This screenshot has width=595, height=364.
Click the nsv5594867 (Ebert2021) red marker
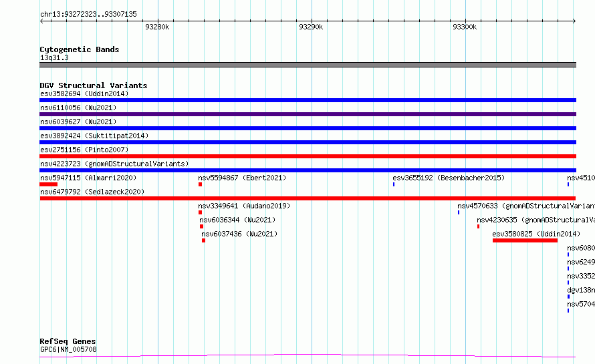click(201, 184)
